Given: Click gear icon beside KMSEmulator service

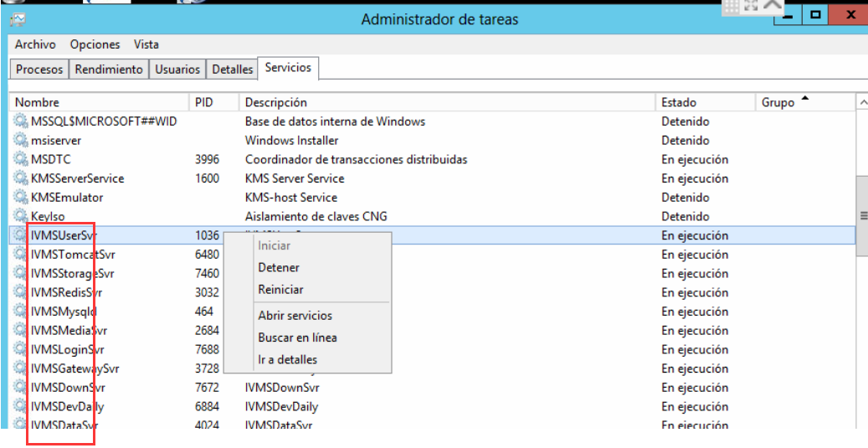Looking at the screenshot, I should (20, 197).
